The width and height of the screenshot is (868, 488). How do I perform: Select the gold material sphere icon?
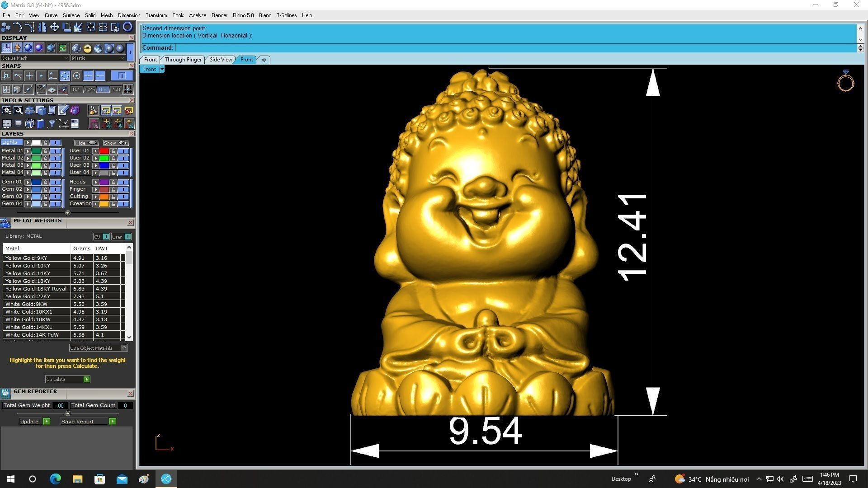[87, 48]
